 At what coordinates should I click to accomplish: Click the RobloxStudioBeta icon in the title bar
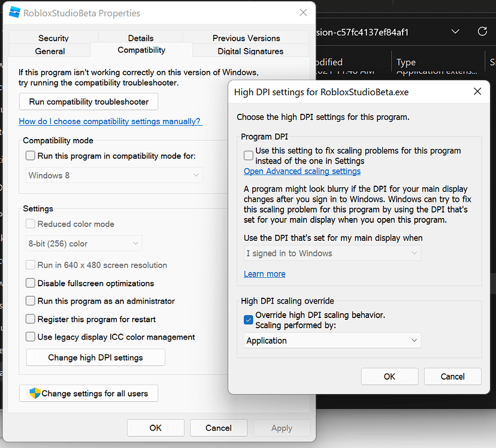(13, 13)
